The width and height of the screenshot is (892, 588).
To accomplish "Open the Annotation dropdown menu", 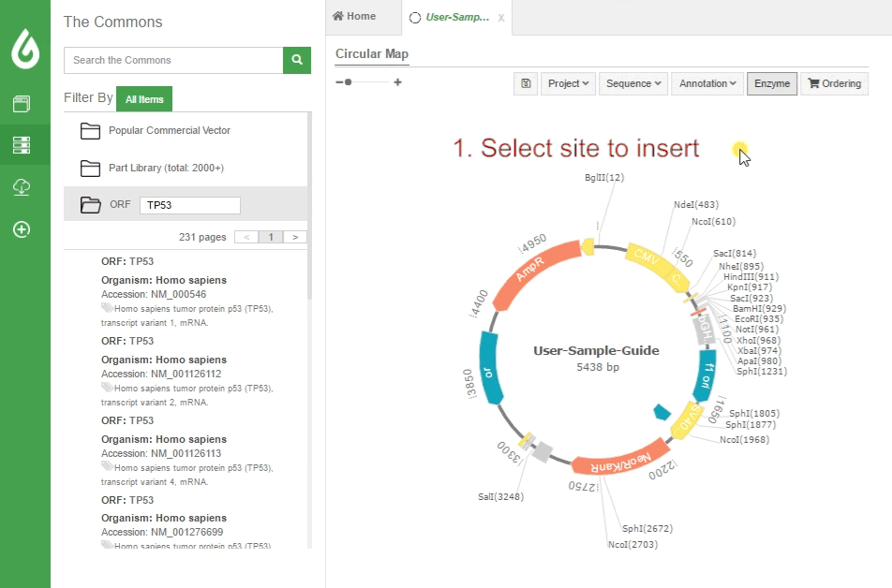I will coord(706,83).
